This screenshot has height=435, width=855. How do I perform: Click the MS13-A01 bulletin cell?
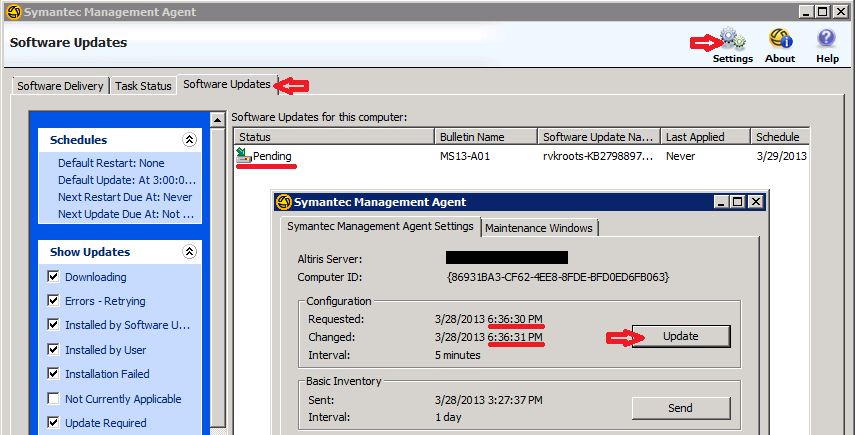pos(465,156)
